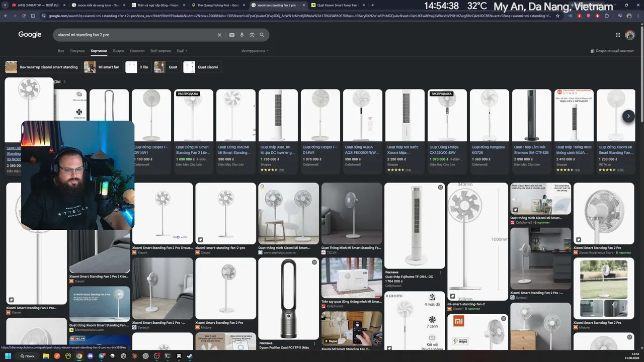Search by image with Google Lens
Viewport: 644px width, 362px height.
[x=252, y=35]
